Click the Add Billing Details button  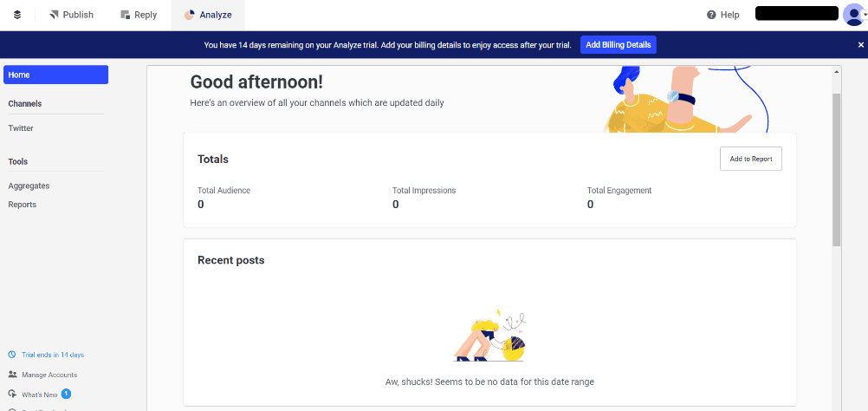[x=619, y=45]
